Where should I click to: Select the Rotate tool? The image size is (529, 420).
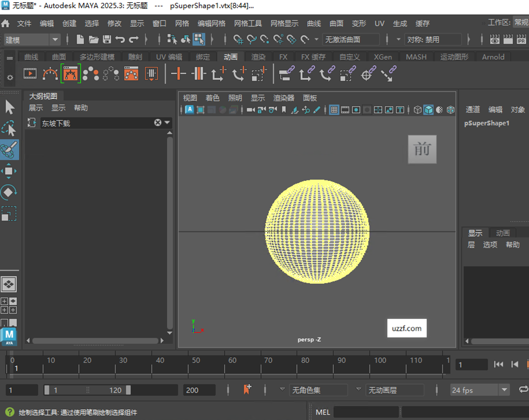(9, 192)
